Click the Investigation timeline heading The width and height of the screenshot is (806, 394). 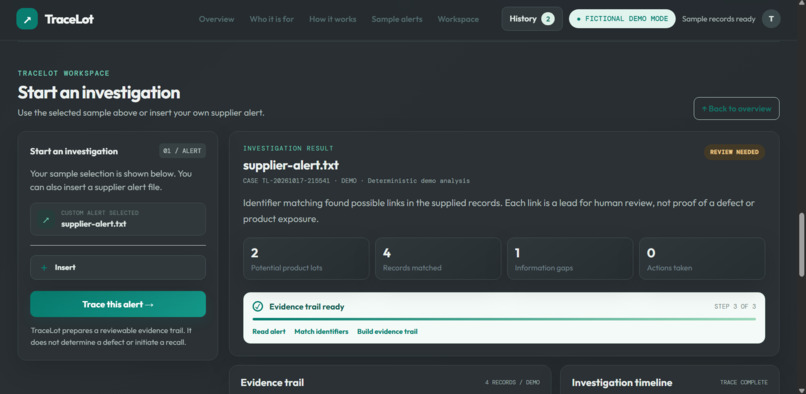(x=622, y=383)
